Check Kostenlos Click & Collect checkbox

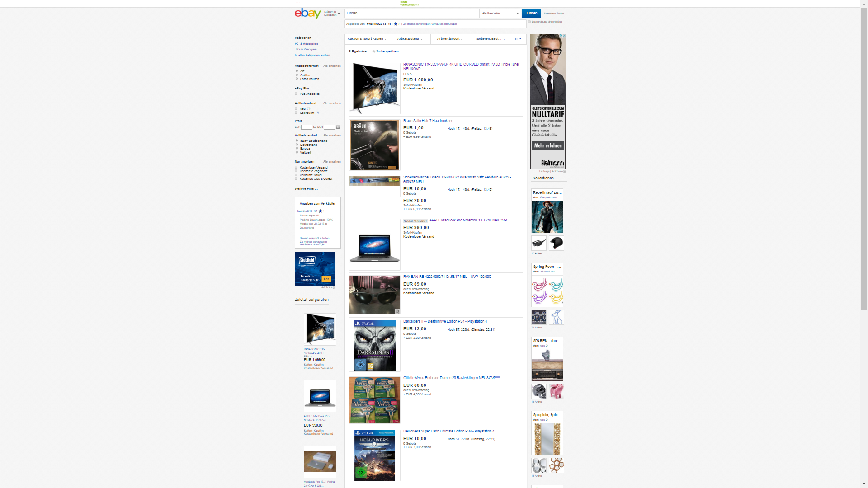pyautogui.click(x=296, y=178)
